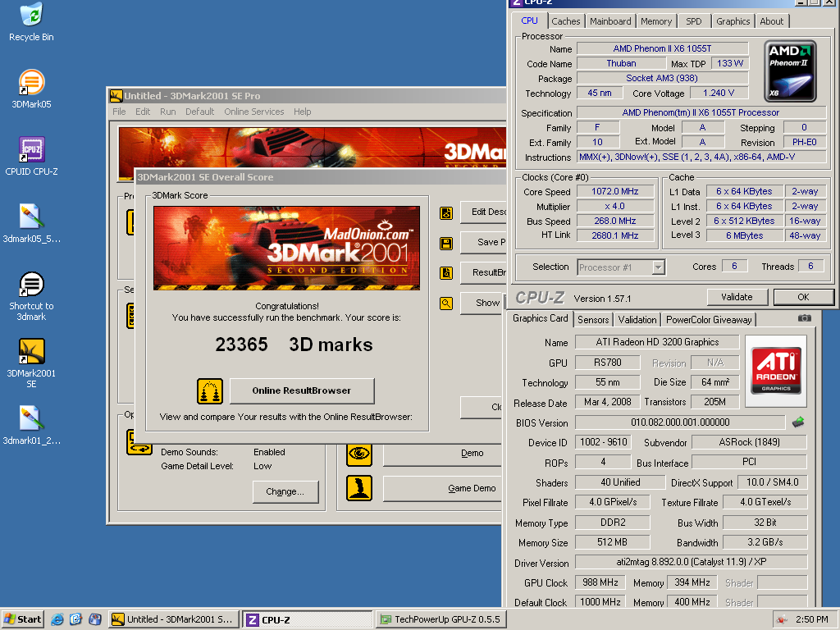This screenshot has height=630, width=840.
Task: Click the yellow icon beside ResultBrowser
Action: coord(446,273)
